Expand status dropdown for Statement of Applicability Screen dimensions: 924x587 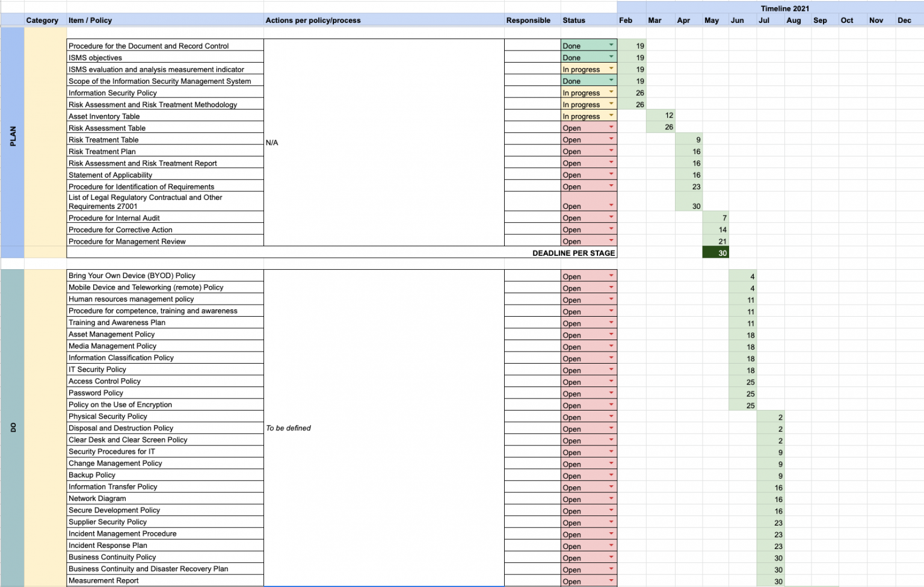pyautogui.click(x=611, y=174)
